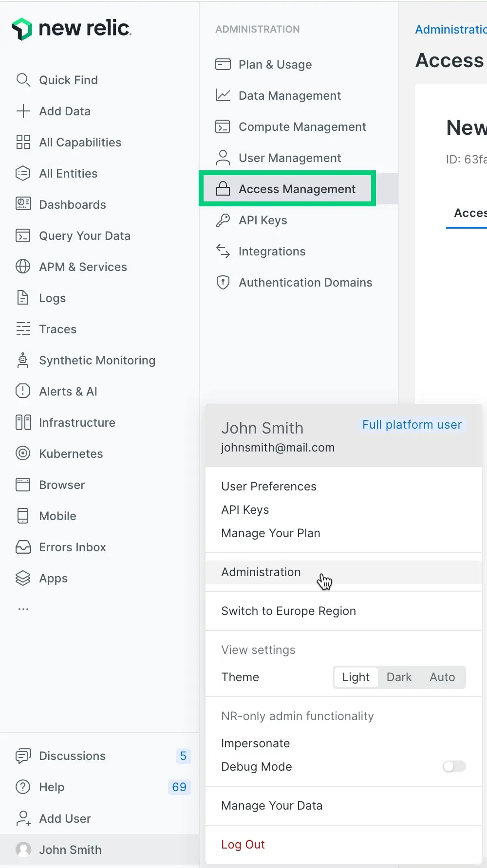487x868 pixels.
Task: Click the Quick Find magnifier icon
Action: (23, 80)
